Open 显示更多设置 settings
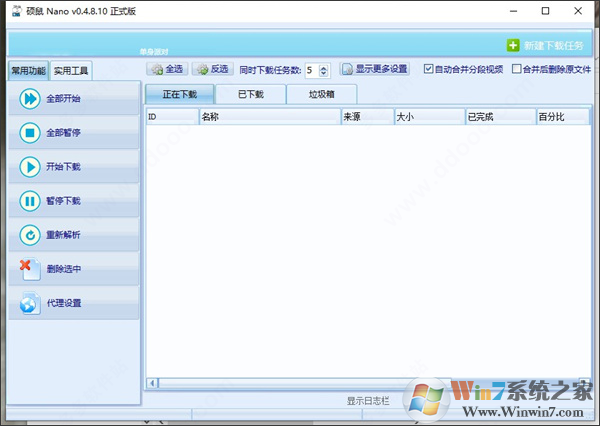Screen dimensions: 600x426 tap(375, 69)
